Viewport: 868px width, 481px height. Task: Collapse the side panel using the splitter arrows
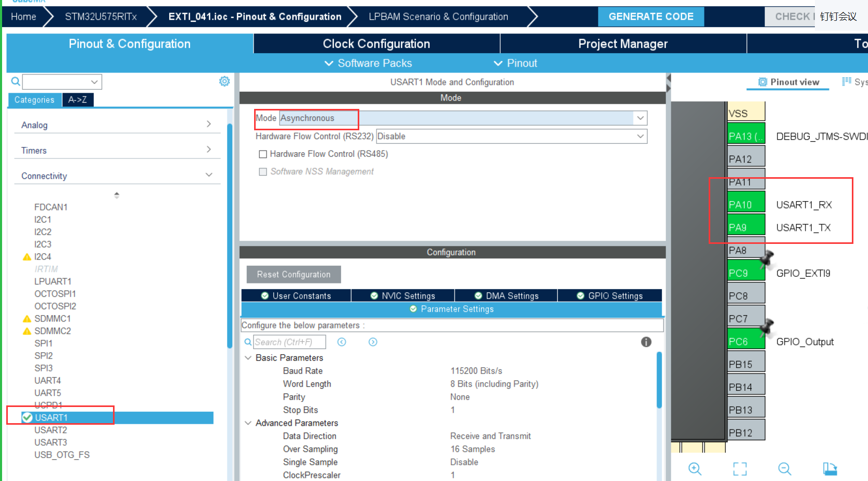[669, 83]
